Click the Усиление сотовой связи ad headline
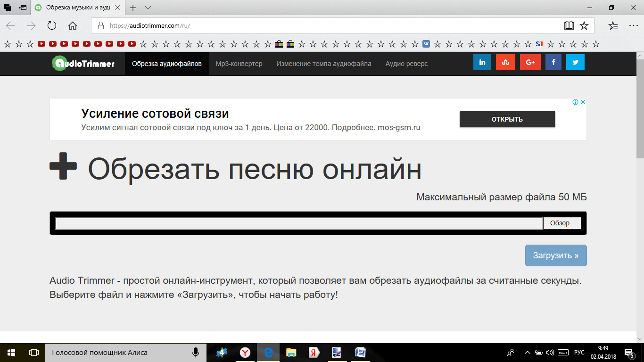 pos(155,114)
